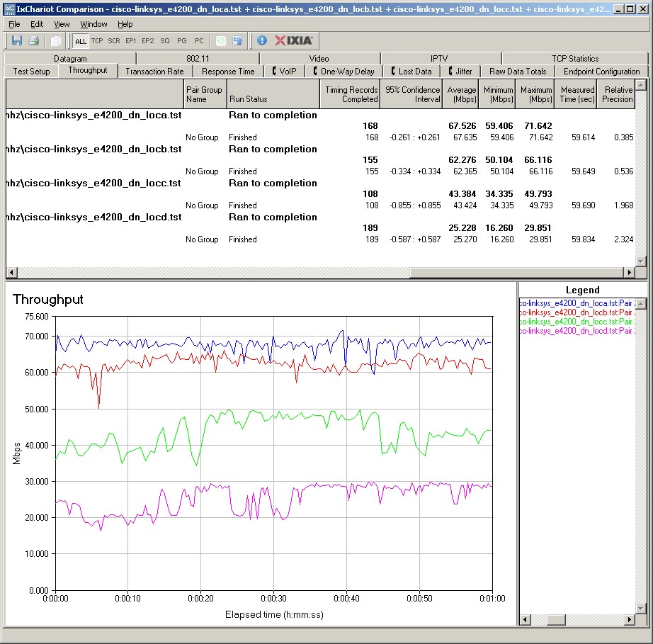Switch to the One-Way Delay tab
The height and width of the screenshot is (644, 653).
pyautogui.click(x=344, y=72)
